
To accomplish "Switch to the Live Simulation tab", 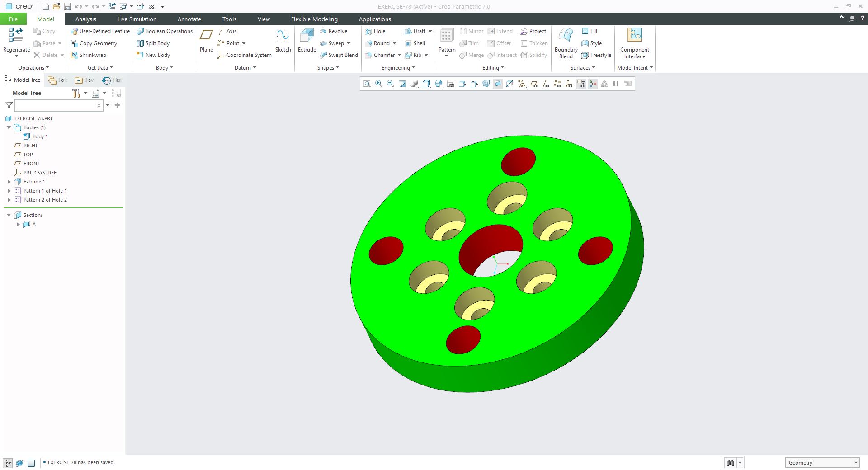I will pyautogui.click(x=137, y=19).
